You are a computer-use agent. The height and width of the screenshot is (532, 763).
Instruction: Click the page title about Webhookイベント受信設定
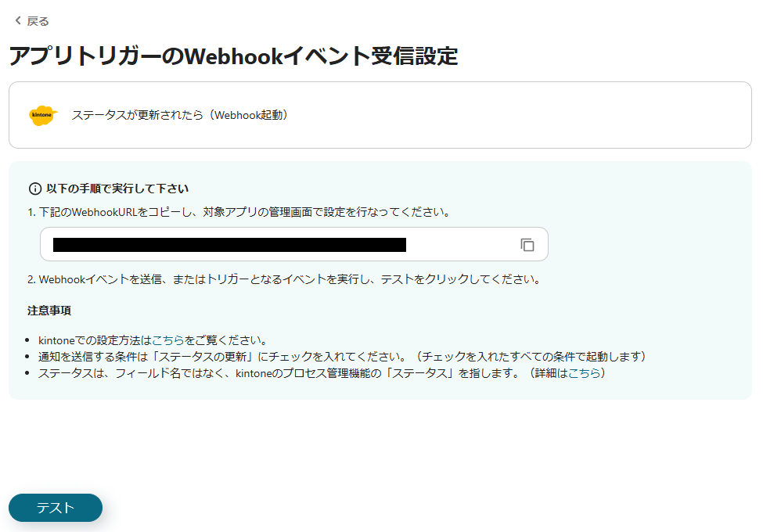click(x=233, y=56)
